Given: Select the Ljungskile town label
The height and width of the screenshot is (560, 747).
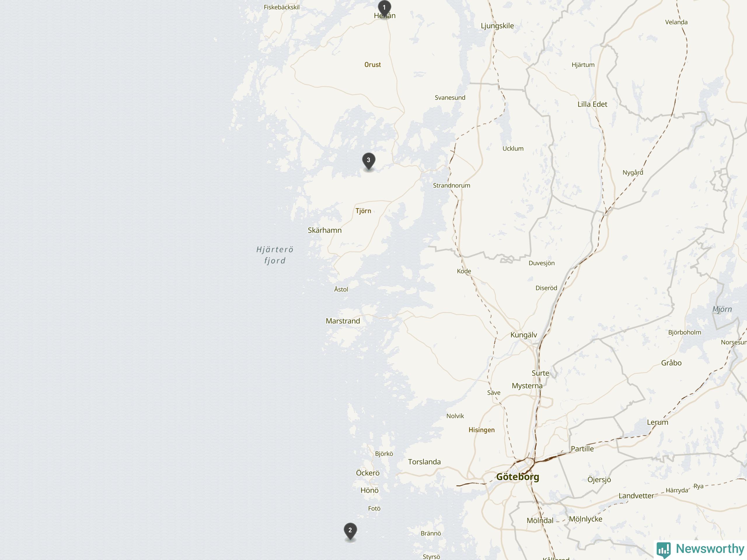Looking at the screenshot, I should (x=497, y=26).
